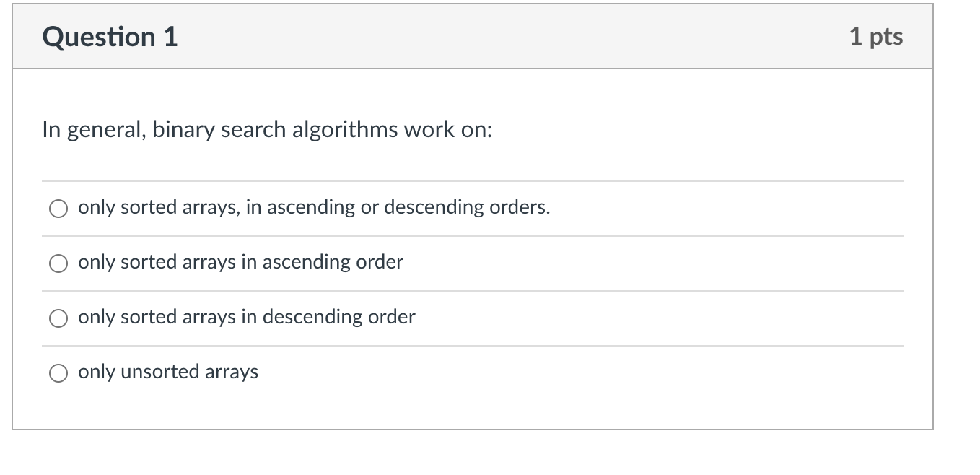Click the word 'ascending' in the second option

point(307,262)
